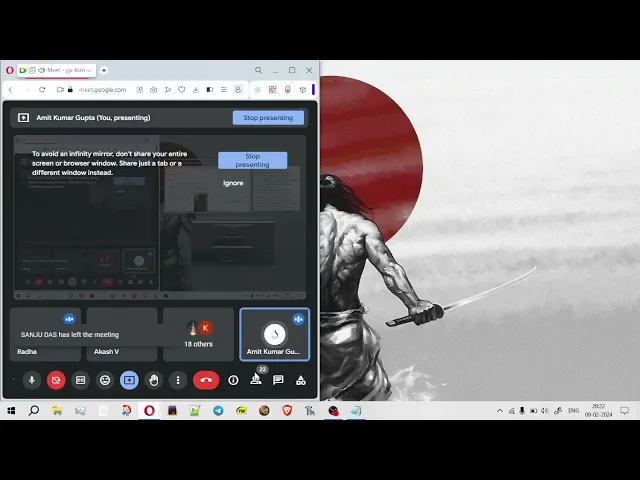Click Stop presenting in infinity mirror warning
Screen dimensions: 640x480
point(252,160)
